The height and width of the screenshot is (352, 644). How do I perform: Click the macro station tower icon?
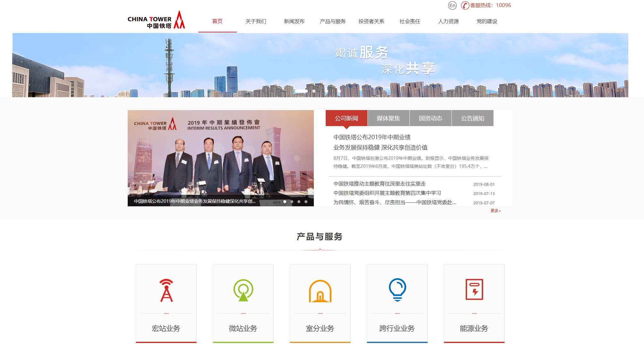pos(166,290)
